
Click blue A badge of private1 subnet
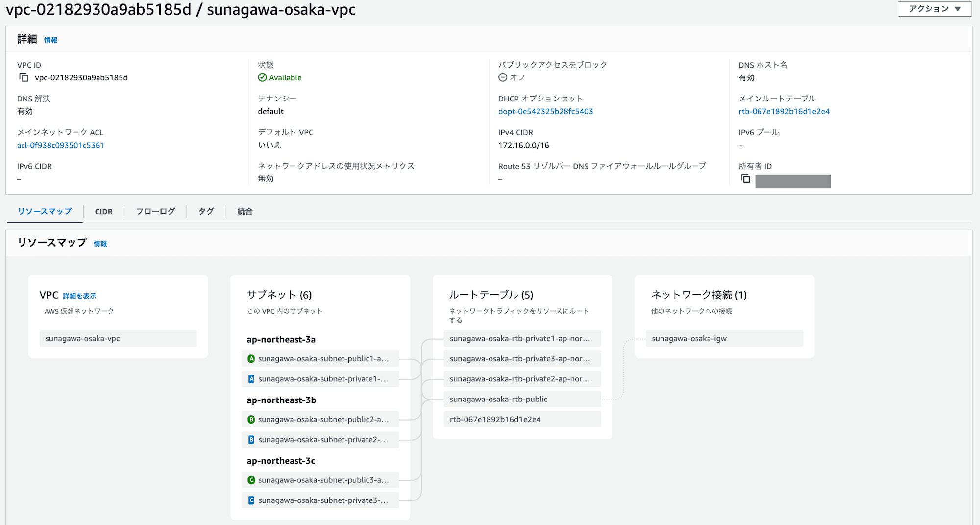coord(251,379)
